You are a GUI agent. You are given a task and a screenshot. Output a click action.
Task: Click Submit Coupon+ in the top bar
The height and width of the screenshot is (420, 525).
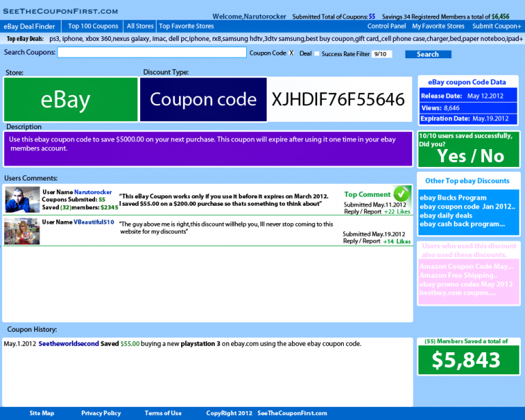pos(497,26)
